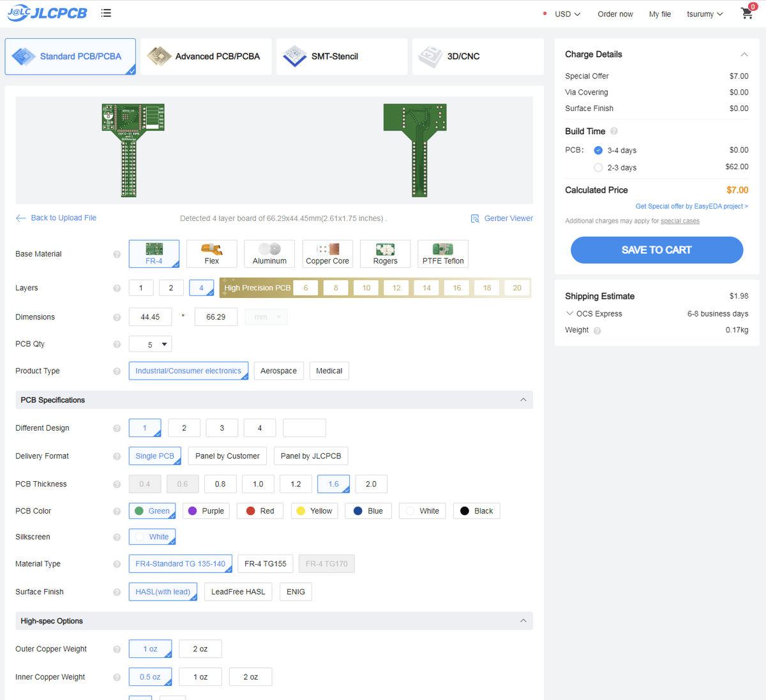The image size is (766, 700).
Task: Open My file menu item
Action: tap(660, 14)
